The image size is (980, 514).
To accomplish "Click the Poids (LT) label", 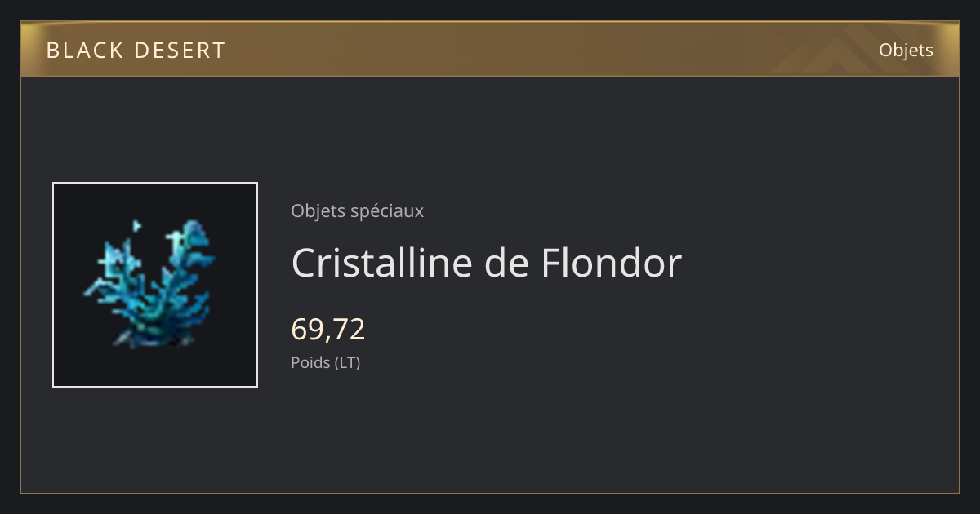I will tap(325, 362).
